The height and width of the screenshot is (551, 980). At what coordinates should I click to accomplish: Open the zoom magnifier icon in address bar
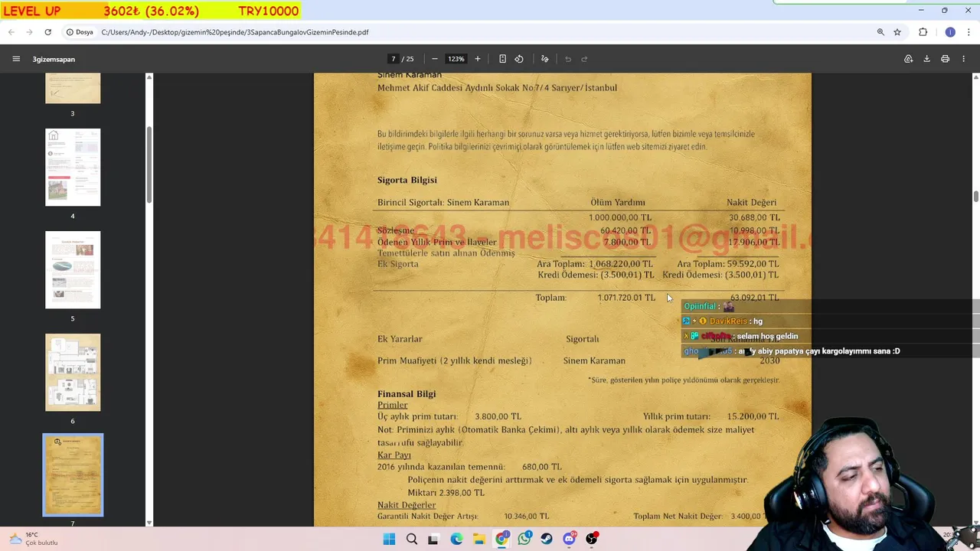[x=880, y=32]
